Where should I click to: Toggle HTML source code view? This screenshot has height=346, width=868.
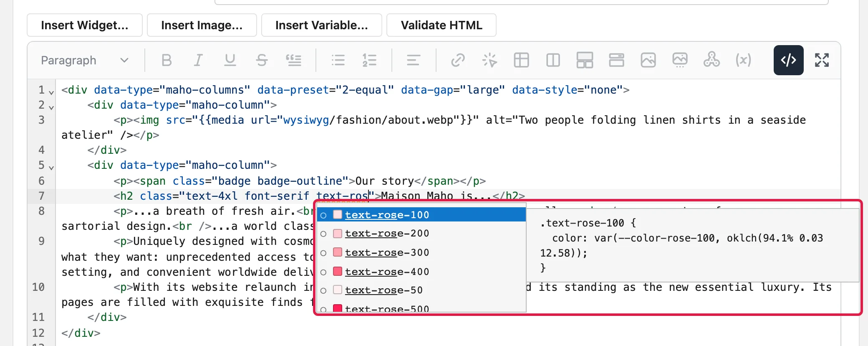(788, 60)
